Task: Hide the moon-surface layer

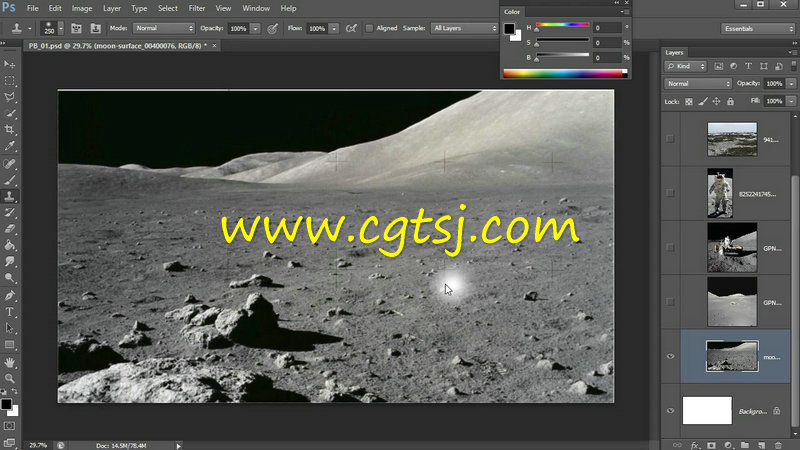Action: pyautogui.click(x=670, y=357)
